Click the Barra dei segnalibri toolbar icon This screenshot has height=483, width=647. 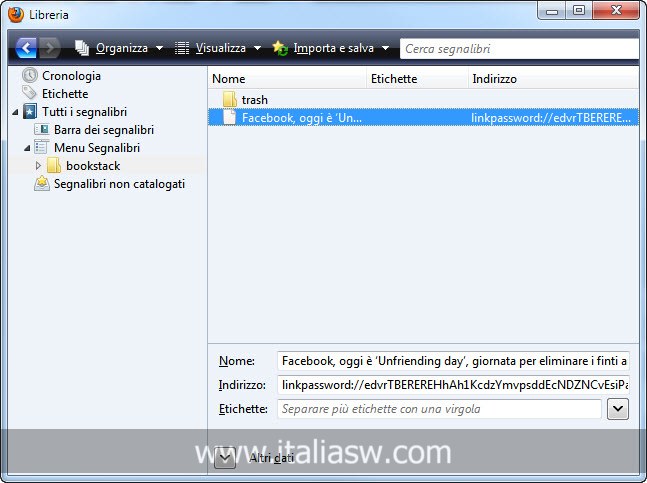[x=41, y=130]
